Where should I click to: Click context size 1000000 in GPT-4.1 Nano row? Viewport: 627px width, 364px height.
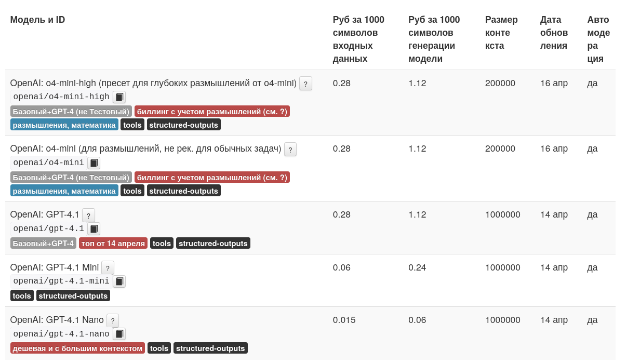pos(503,320)
